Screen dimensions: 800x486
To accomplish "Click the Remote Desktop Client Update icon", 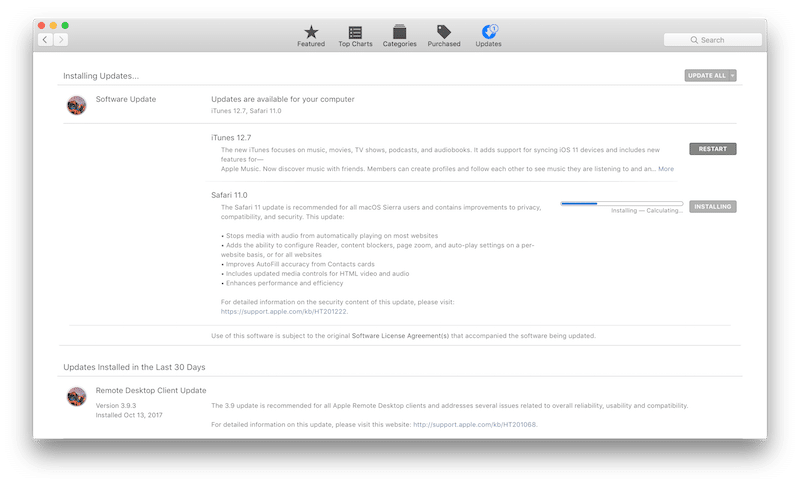I will point(76,396).
